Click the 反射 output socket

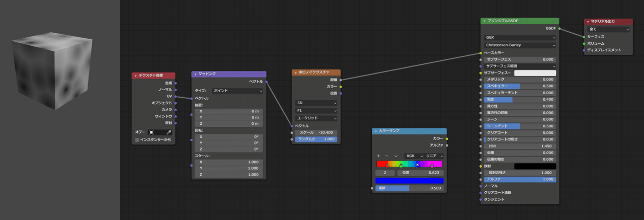coord(175,123)
